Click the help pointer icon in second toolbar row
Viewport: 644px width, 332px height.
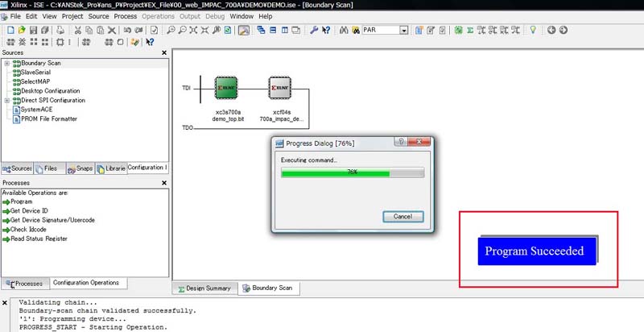click(150, 42)
